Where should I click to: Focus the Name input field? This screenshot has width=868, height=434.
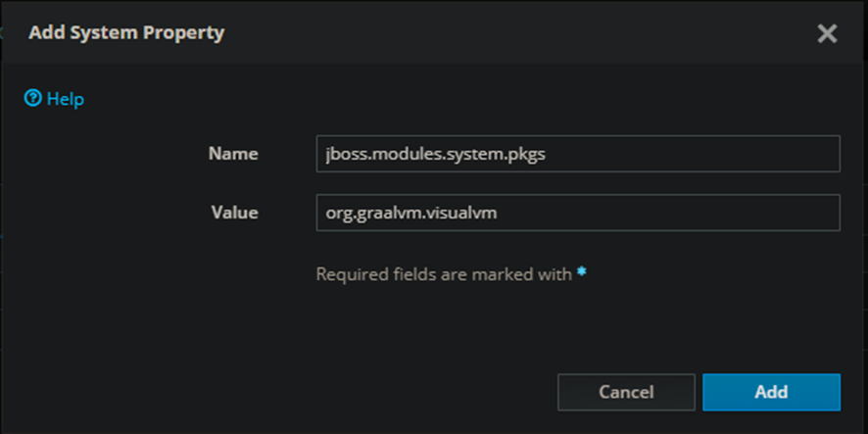pos(577,154)
